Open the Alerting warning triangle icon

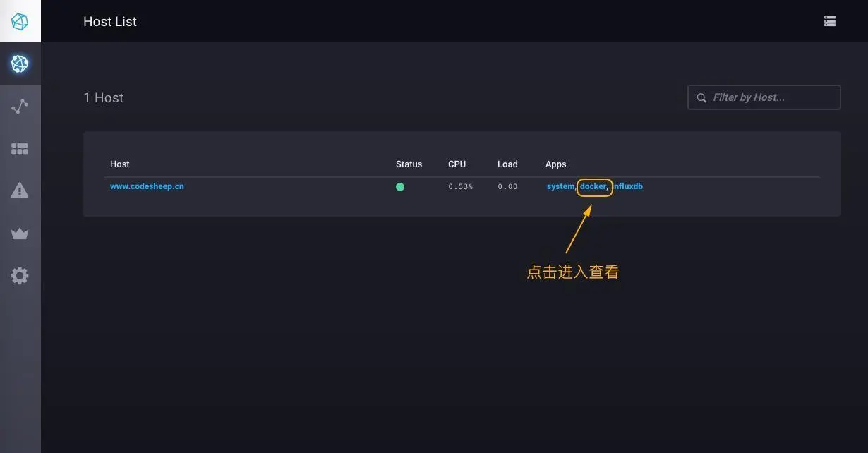click(x=20, y=190)
